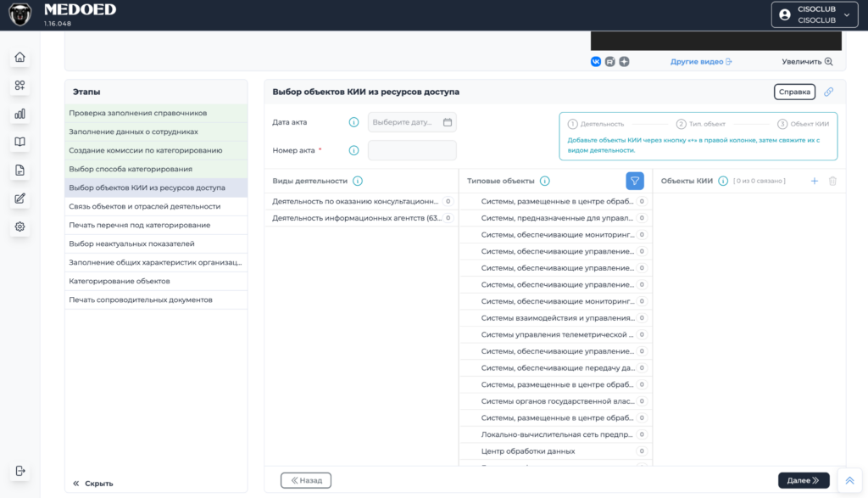The image size is (868, 498).
Task: Click the Справка button
Action: point(794,92)
